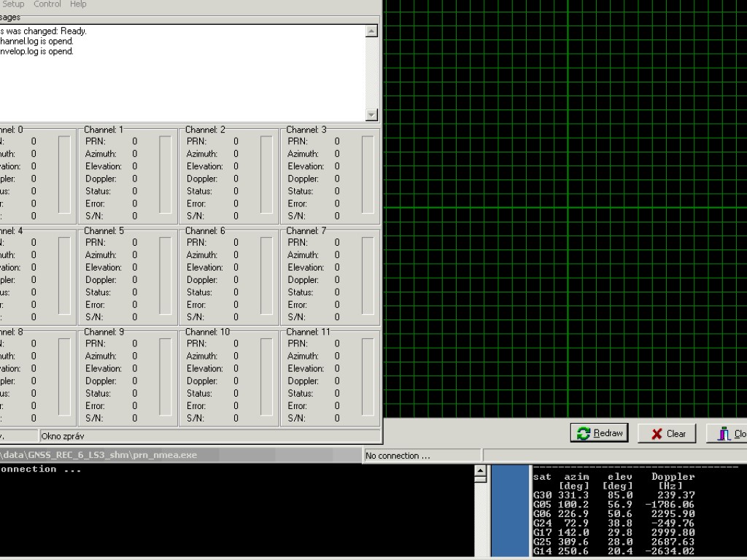Click the green Redraw arrows icon
The width and height of the screenshot is (747, 560).
pyautogui.click(x=583, y=433)
